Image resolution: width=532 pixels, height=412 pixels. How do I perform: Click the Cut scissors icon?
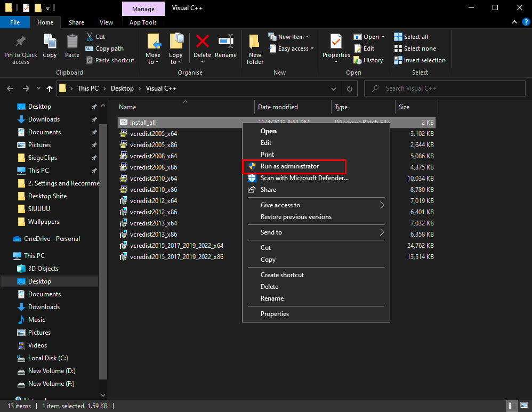(90, 37)
